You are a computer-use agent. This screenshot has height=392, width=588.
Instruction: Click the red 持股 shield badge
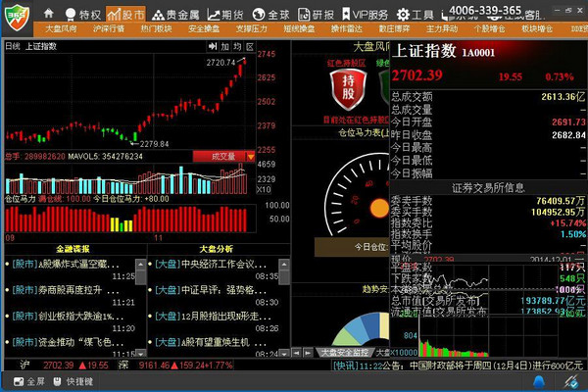point(348,90)
